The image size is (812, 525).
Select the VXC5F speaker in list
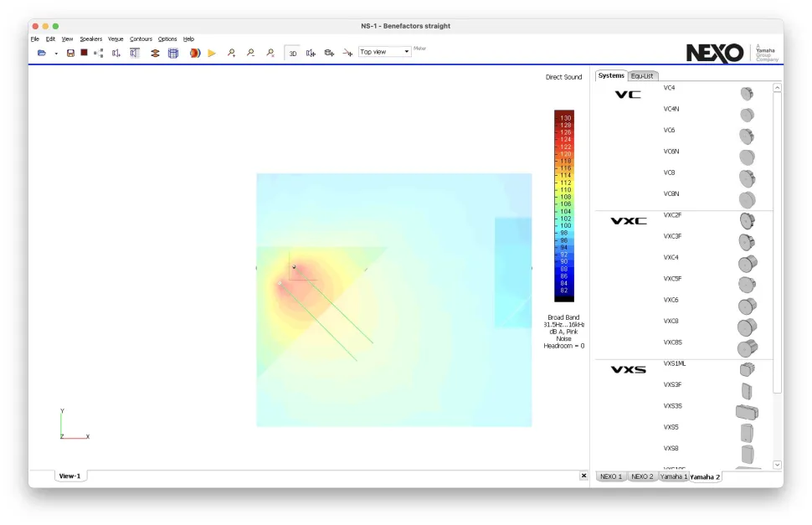coord(673,279)
